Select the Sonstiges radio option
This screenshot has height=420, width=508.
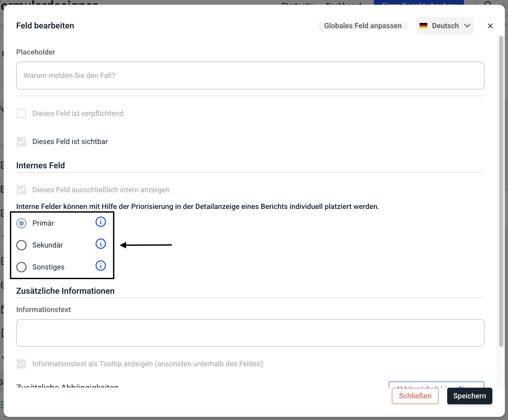point(21,267)
